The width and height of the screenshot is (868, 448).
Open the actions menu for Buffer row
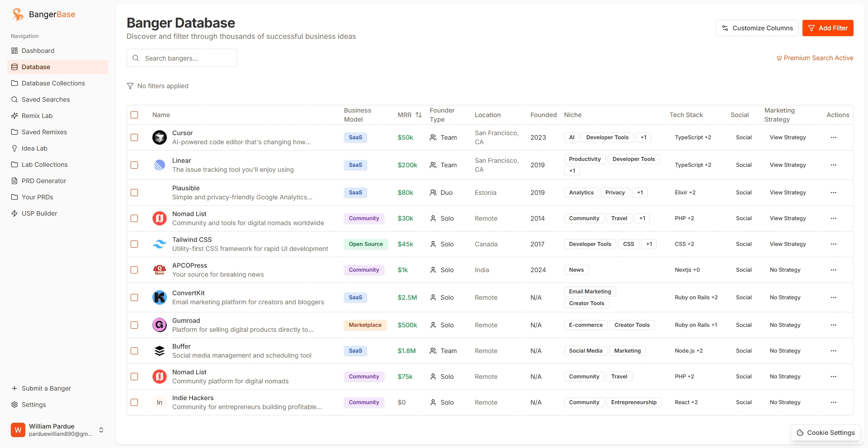[x=834, y=351]
